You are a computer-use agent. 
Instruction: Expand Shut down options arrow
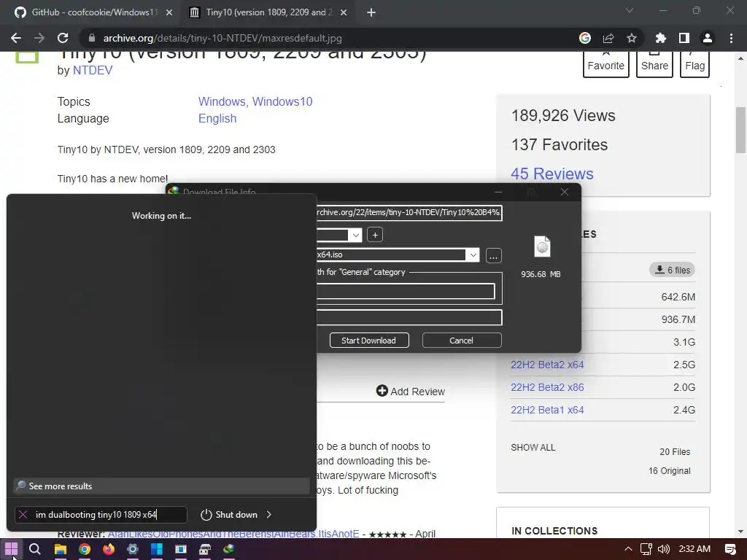[269, 515]
